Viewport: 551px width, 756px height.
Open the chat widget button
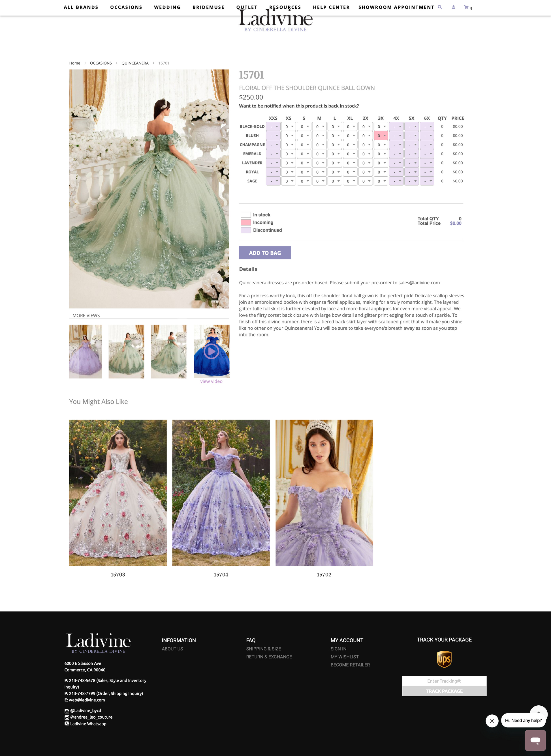[535, 740]
